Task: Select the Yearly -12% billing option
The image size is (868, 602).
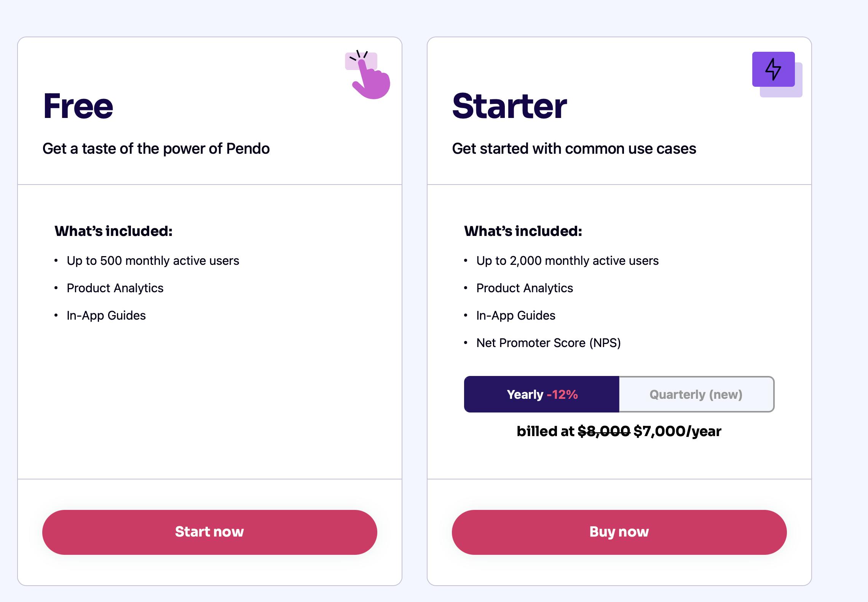Action: point(542,394)
